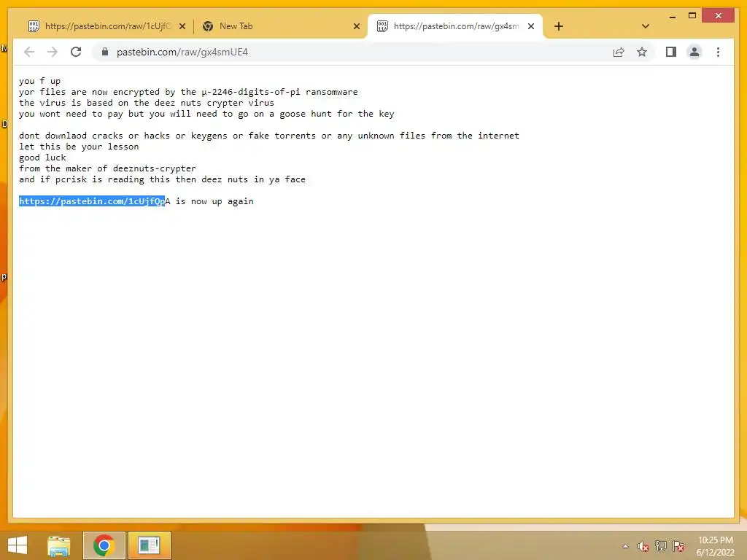The width and height of the screenshot is (747, 560).
Task: Open File Explorer from the taskbar
Action: point(59,545)
